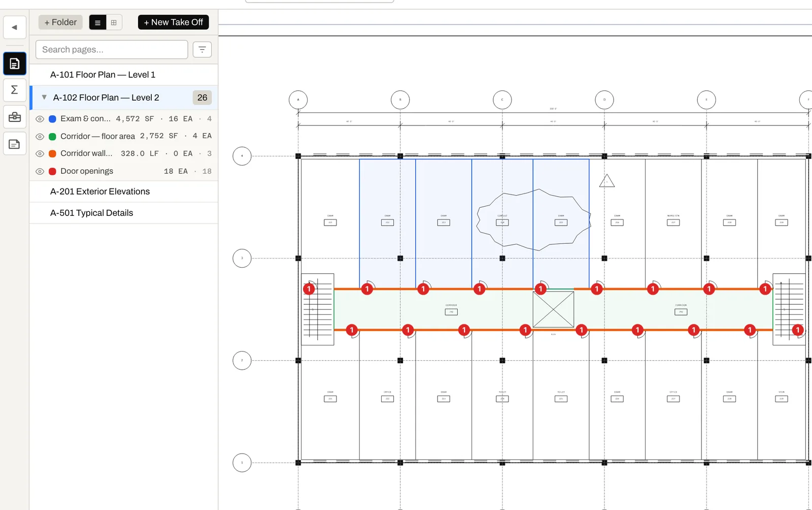Click grid bubble C on the plan
Image resolution: width=812 pixels, height=510 pixels.
(502, 100)
